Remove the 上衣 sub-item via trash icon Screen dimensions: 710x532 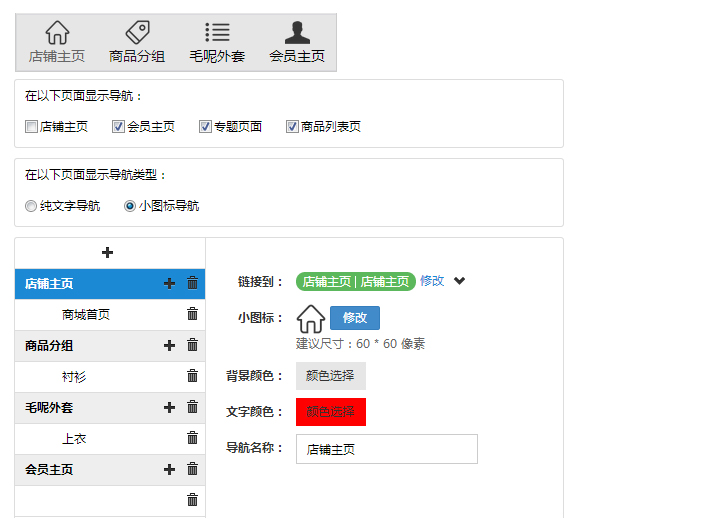point(193,438)
